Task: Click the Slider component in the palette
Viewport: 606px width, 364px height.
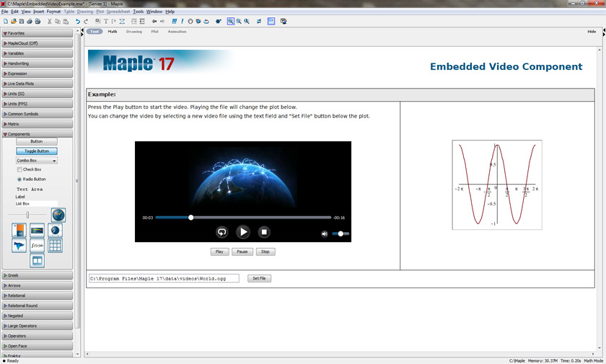Action: coord(27,215)
